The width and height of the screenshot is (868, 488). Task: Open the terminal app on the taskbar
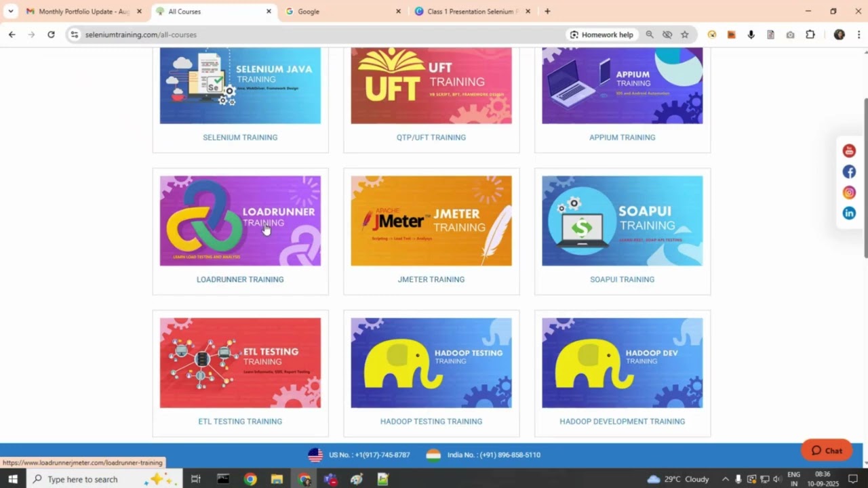point(223,479)
